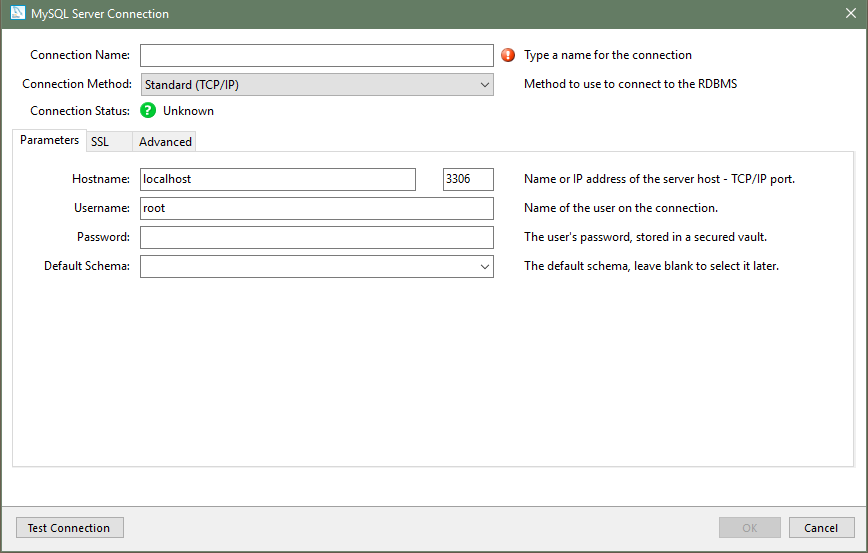Image resolution: width=868 pixels, height=553 pixels.
Task: Click 'Method to use to connect to the RDBMS' text
Action: [631, 84]
